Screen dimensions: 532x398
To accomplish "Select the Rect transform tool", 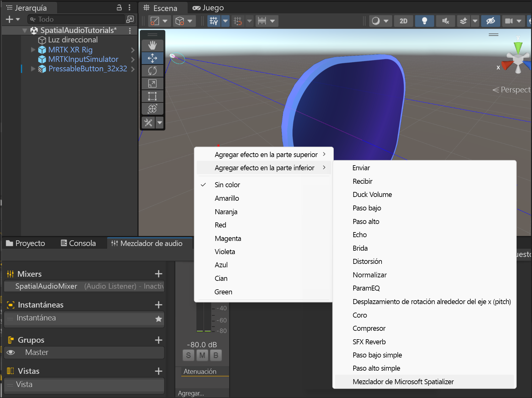I will 152,96.
